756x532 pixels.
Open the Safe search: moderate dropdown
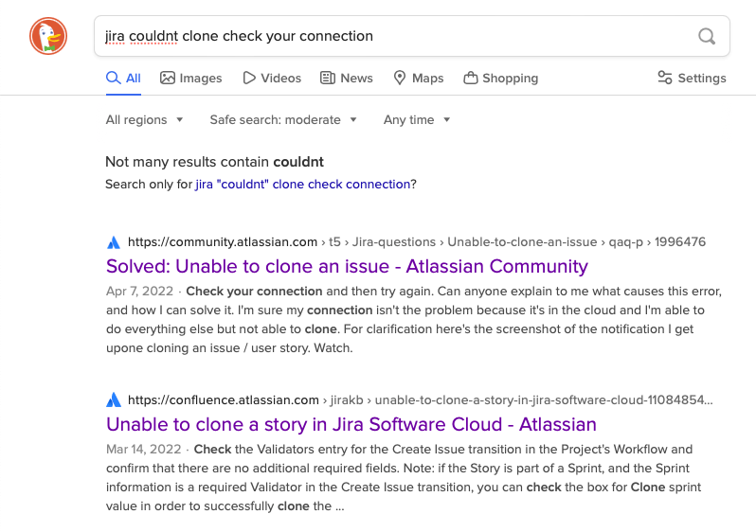(283, 120)
